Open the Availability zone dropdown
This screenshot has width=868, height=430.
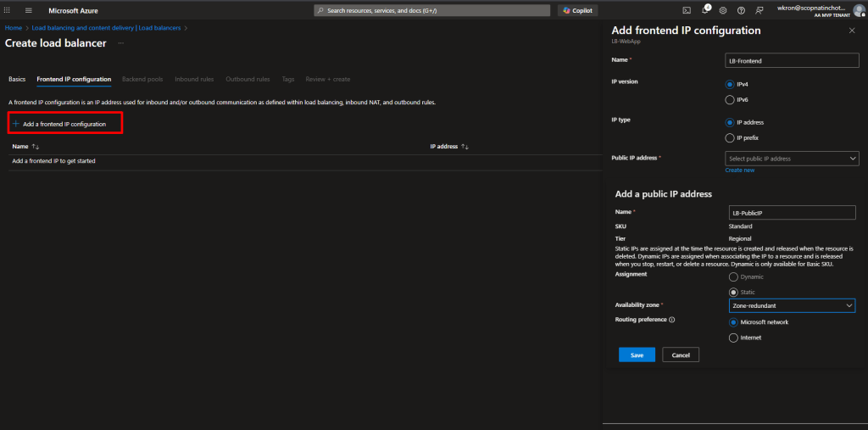coord(792,305)
